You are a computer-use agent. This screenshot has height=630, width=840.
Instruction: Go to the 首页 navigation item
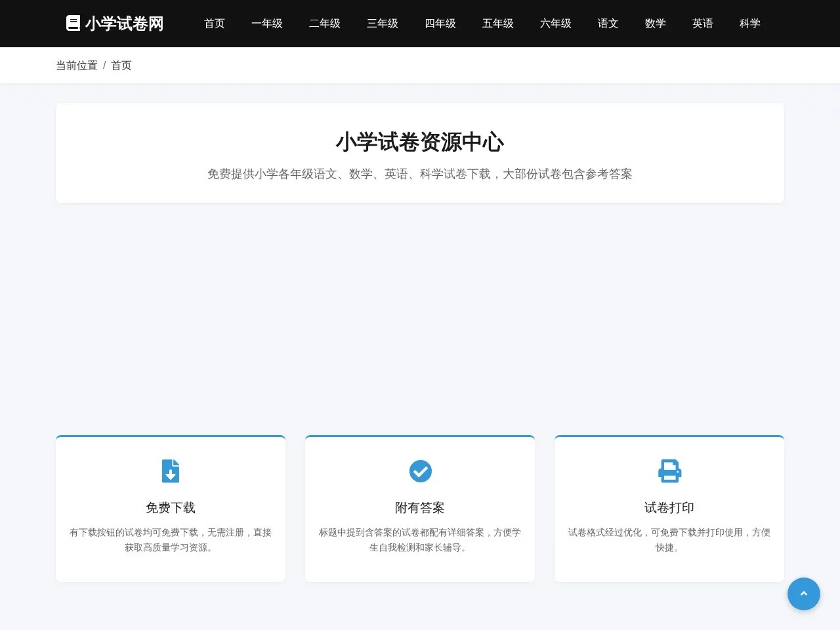214,23
